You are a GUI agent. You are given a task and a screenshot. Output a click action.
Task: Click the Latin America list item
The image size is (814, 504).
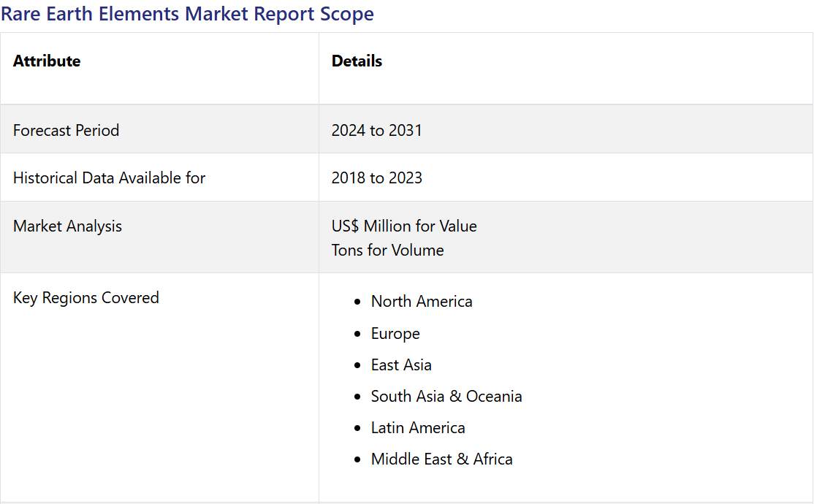click(x=418, y=428)
